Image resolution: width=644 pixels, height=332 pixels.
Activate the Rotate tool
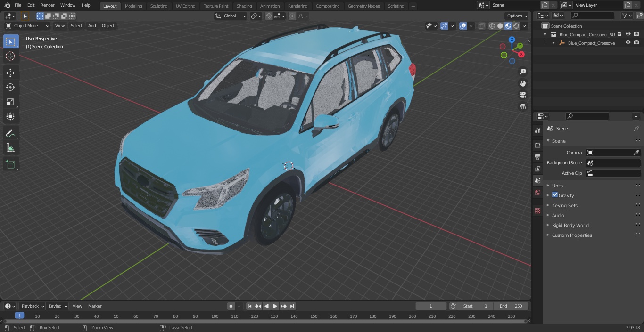click(x=10, y=87)
